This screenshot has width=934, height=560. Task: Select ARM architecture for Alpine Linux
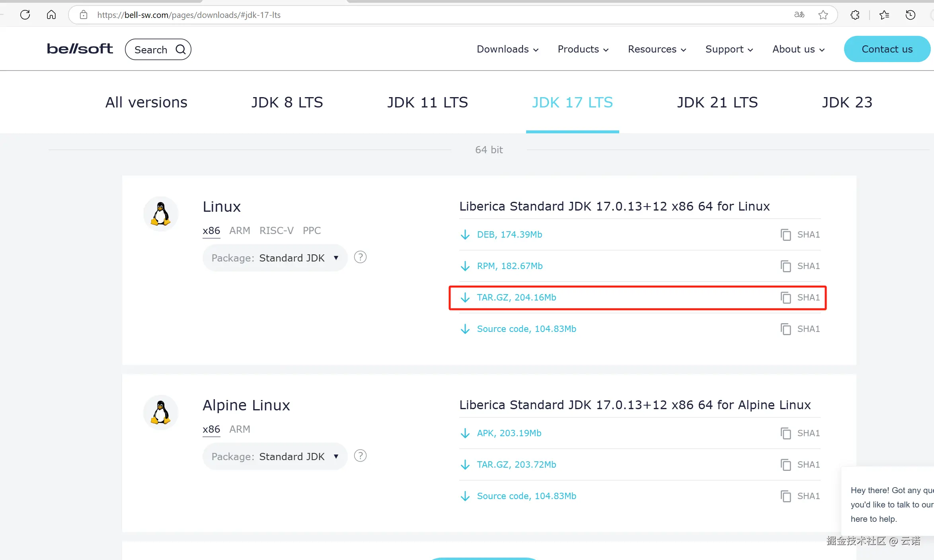(x=240, y=429)
